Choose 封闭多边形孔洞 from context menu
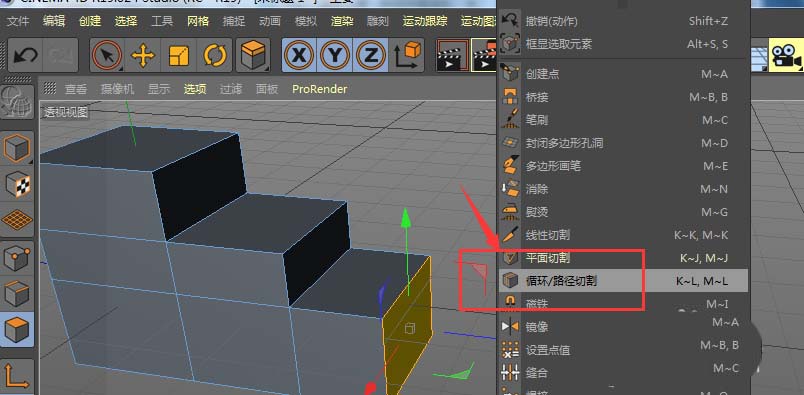804x395 pixels. [x=623, y=143]
